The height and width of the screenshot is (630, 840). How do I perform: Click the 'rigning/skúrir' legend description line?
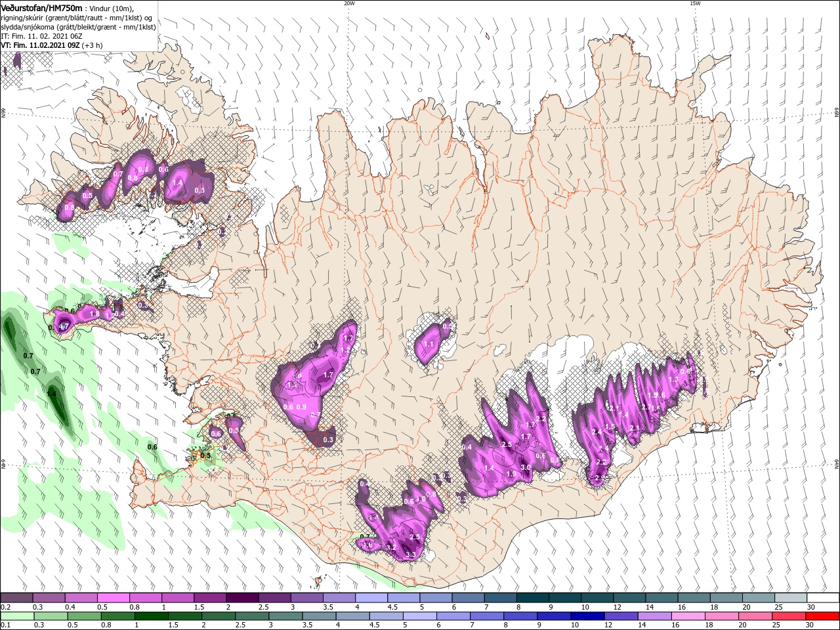click(77, 18)
